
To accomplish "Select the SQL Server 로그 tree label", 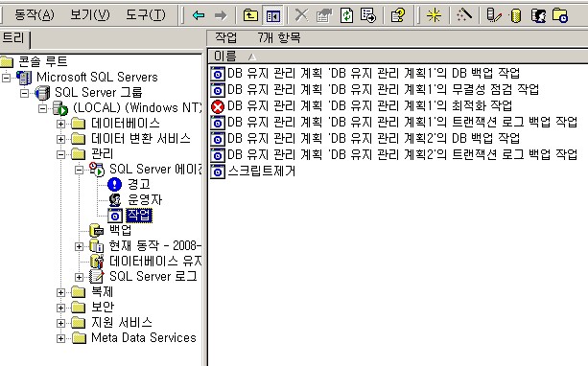I will point(153,277).
